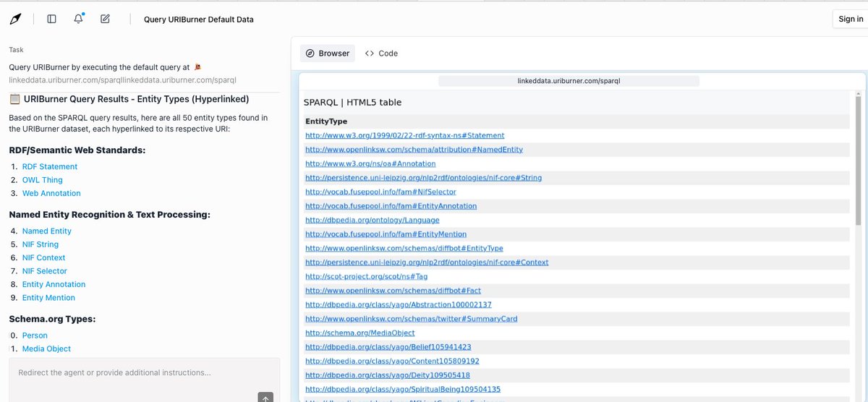Click the yago/Deity109505418 URL

tap(388, 375)
